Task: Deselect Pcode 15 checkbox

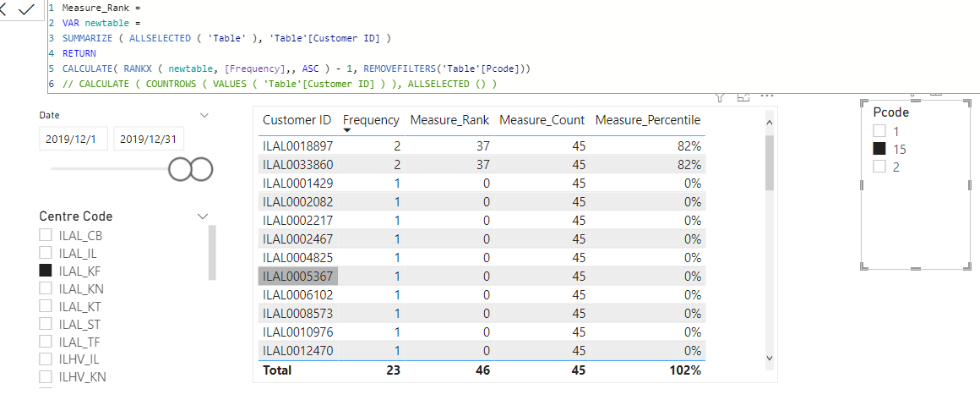Action: click(879, 149)
